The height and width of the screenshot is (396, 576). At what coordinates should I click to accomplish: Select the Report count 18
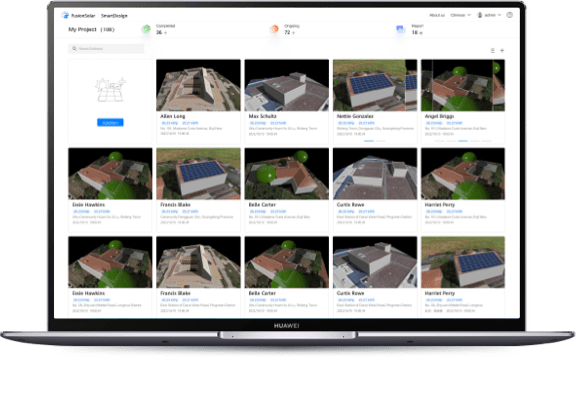point(414,32)
